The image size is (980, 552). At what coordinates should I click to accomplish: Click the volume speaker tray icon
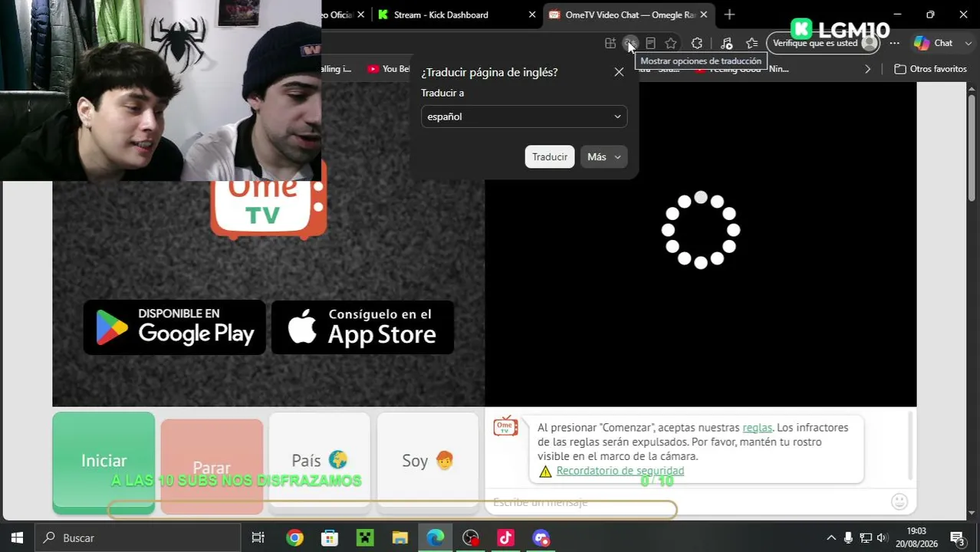[883, 538]
